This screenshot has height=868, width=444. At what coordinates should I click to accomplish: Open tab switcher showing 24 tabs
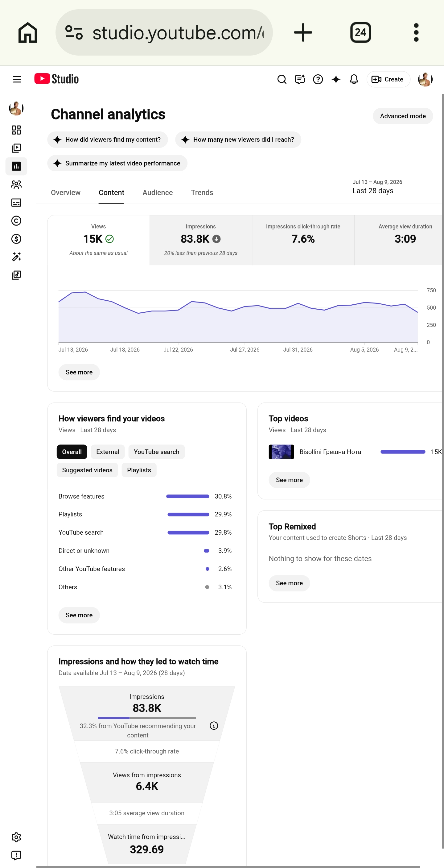click(x=360, y=32)
